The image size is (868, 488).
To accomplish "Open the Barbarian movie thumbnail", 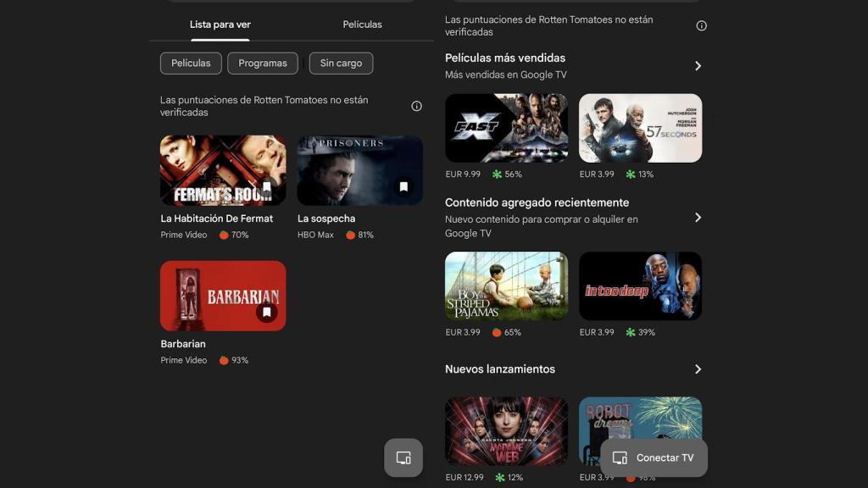I will pos(223,296).
